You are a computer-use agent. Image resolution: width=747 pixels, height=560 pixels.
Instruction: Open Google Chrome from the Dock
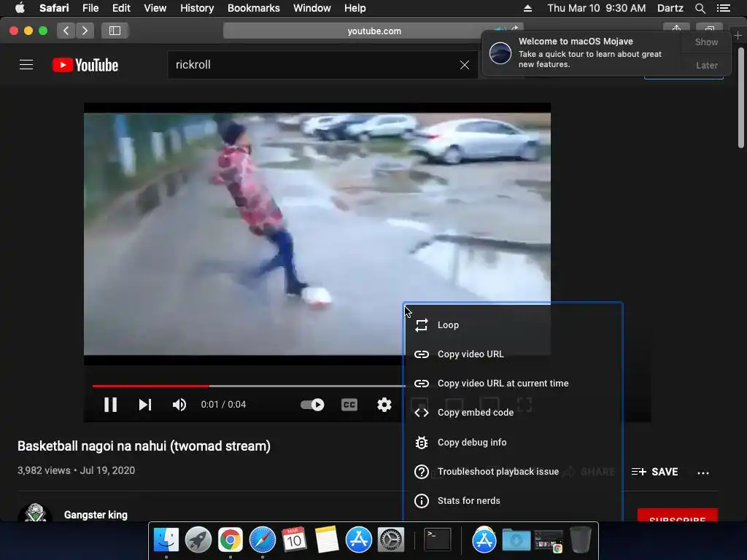pyautogui.click(x=230, y=540)
